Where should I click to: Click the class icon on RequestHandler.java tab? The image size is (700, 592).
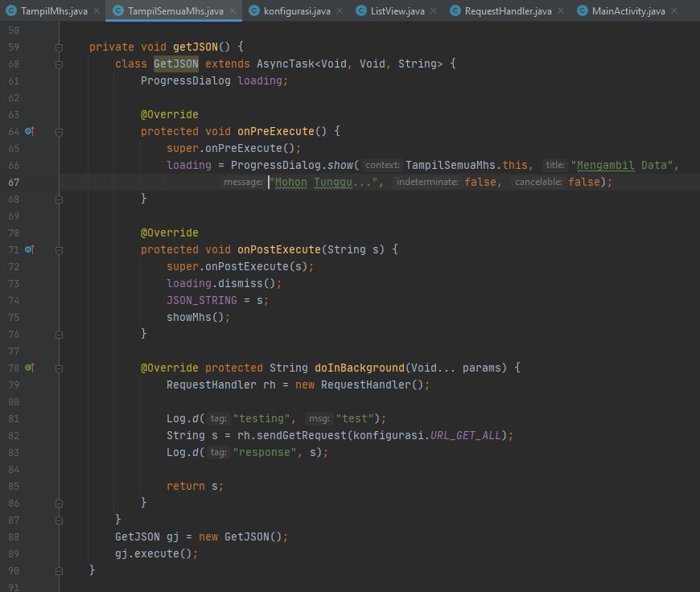(455, 10)
